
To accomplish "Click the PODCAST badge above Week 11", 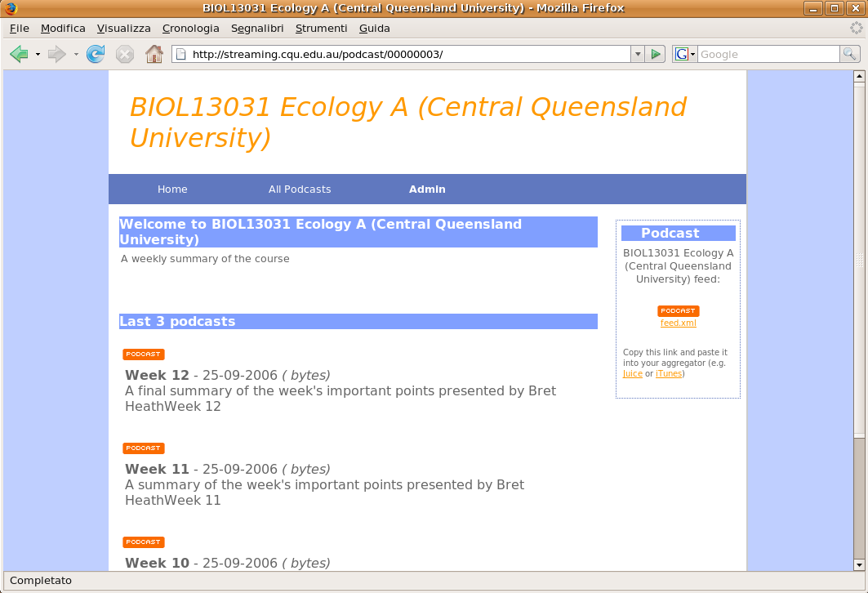I will [x=143, y=448].
